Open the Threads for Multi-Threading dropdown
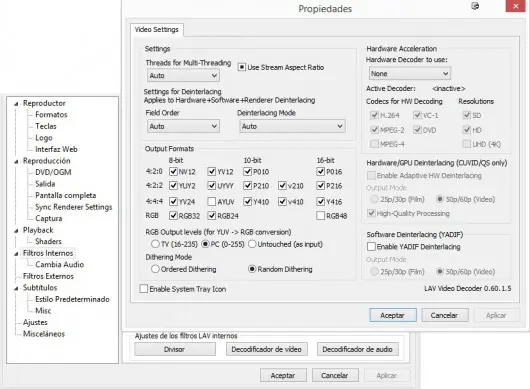 (x=183, y=75)
